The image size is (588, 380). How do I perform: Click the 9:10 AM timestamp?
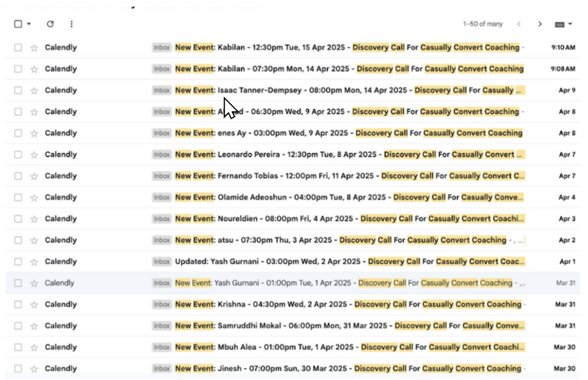563,47
